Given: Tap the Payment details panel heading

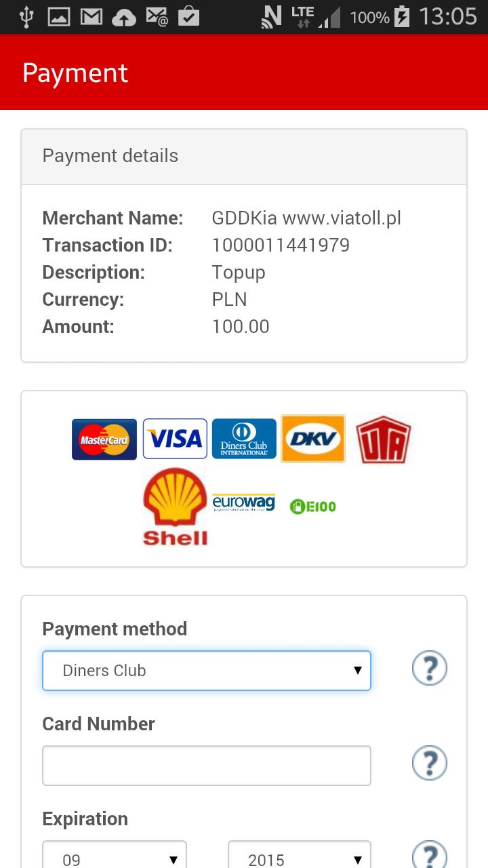Looking at the screenshot, I should tap(110, 156).
